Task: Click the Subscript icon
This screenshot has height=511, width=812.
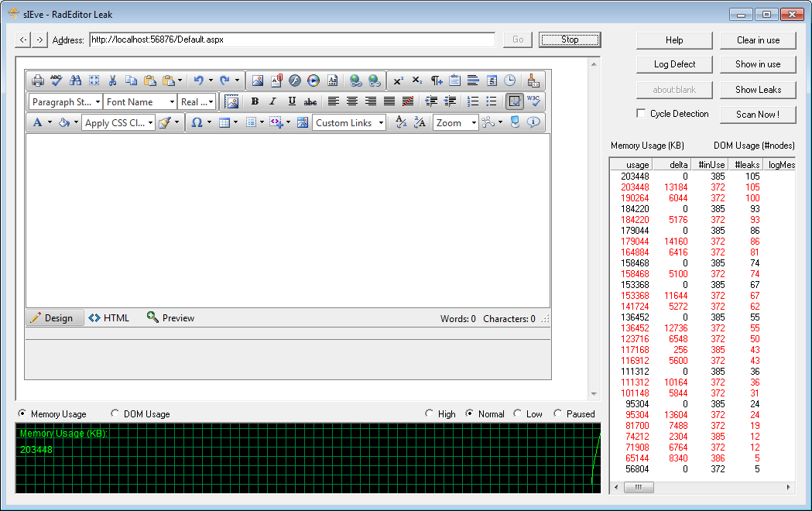Action: click(x=417, y=81)
